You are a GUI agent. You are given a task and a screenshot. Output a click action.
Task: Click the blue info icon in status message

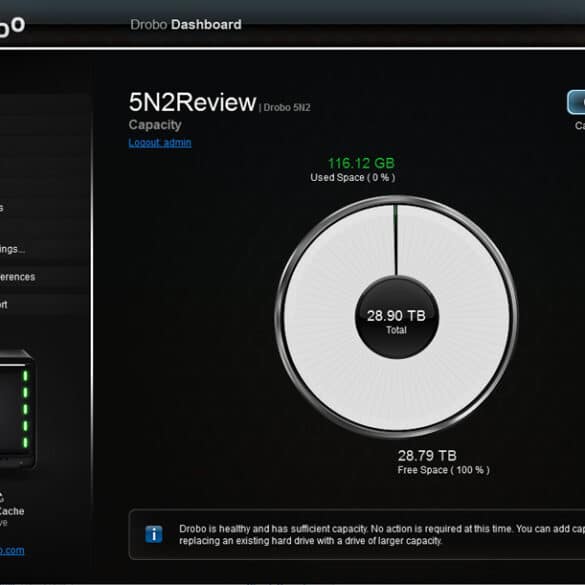[x=154, y=534]
